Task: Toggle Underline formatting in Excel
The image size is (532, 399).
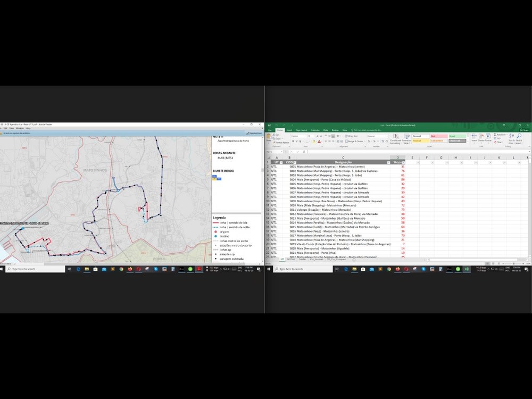Action: [300, 141]
